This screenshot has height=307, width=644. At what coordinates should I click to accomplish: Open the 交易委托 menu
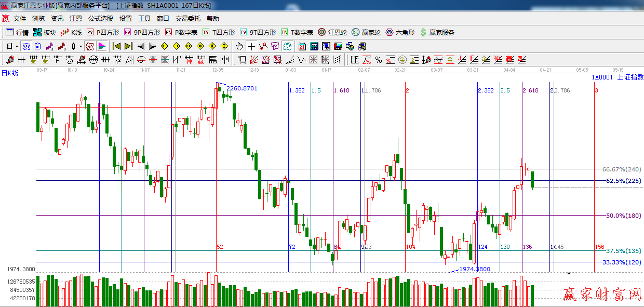[x=187, y=18]
